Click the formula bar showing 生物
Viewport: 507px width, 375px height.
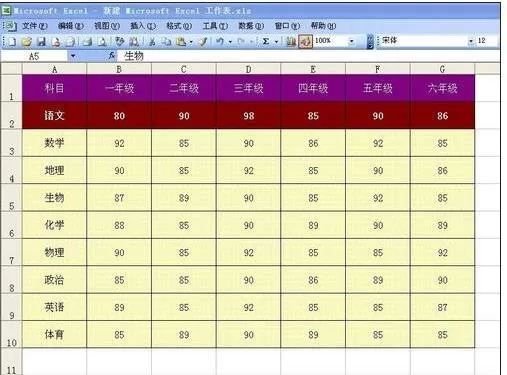coord(308,56)
